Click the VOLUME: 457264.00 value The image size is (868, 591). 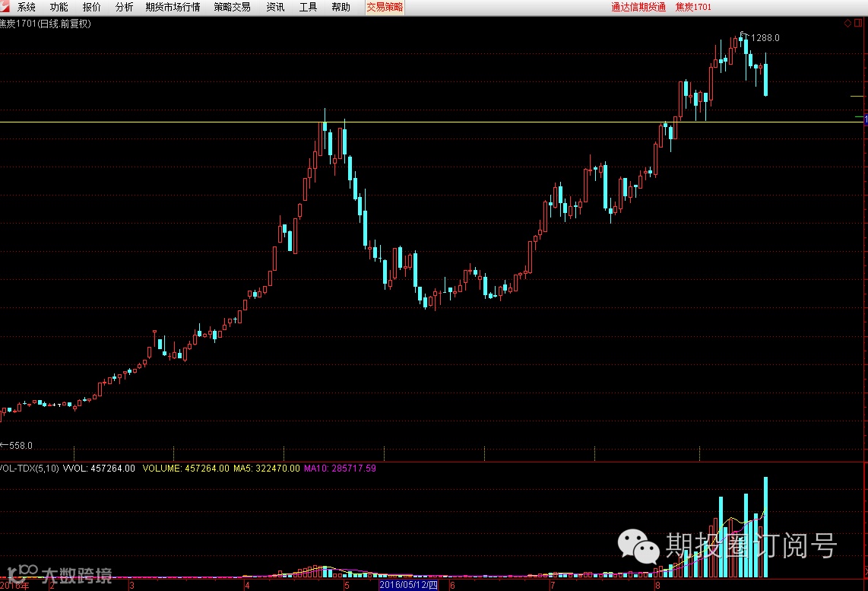tap(186, 469)
